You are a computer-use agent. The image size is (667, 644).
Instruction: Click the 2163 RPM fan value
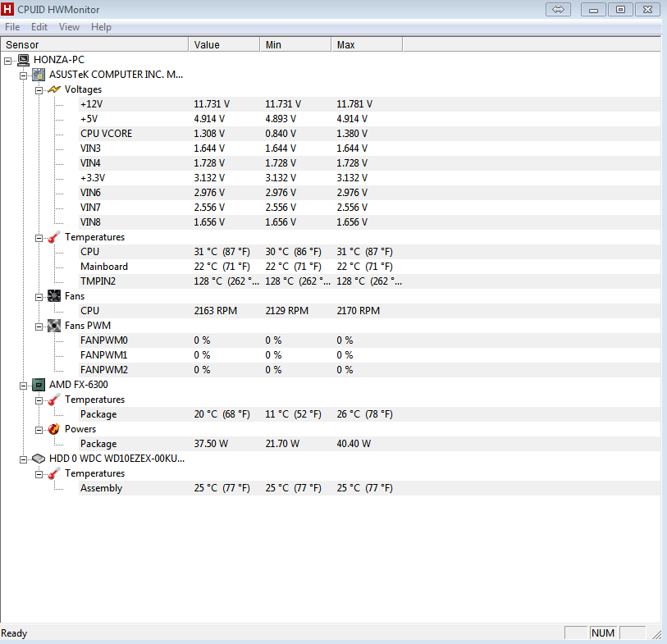(x=215, y=311)
